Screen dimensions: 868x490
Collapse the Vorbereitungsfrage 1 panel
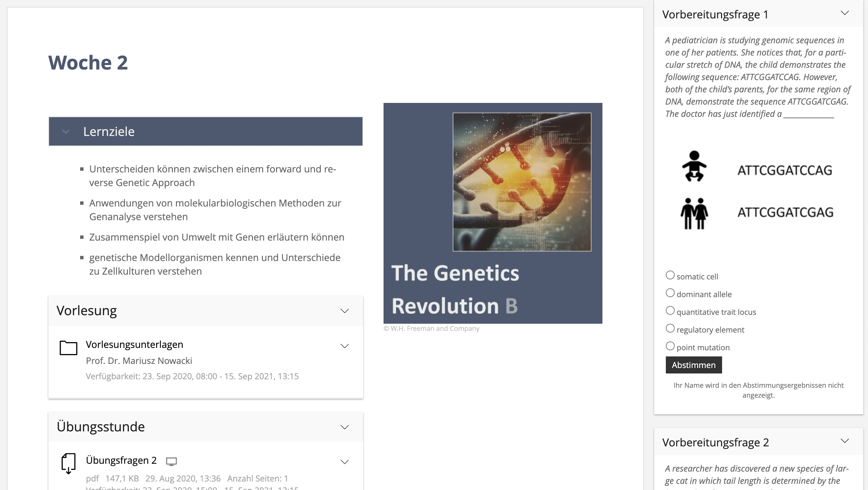point(844,13)
